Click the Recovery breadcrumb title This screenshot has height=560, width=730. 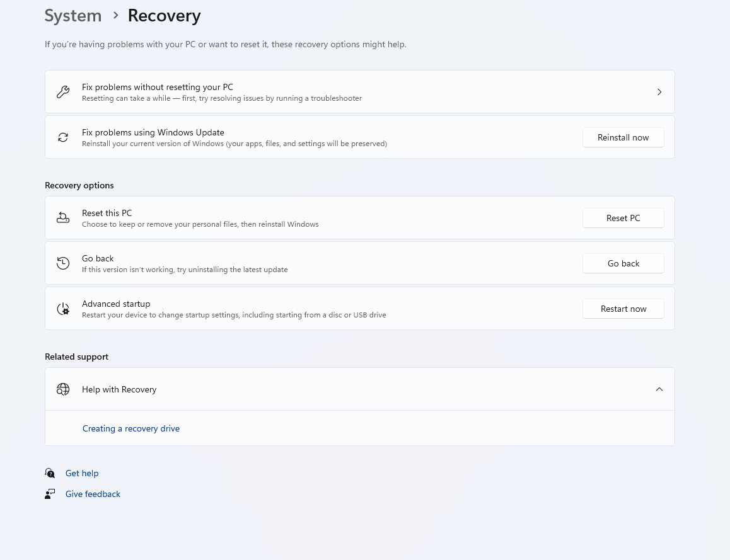tap(165, 15)
